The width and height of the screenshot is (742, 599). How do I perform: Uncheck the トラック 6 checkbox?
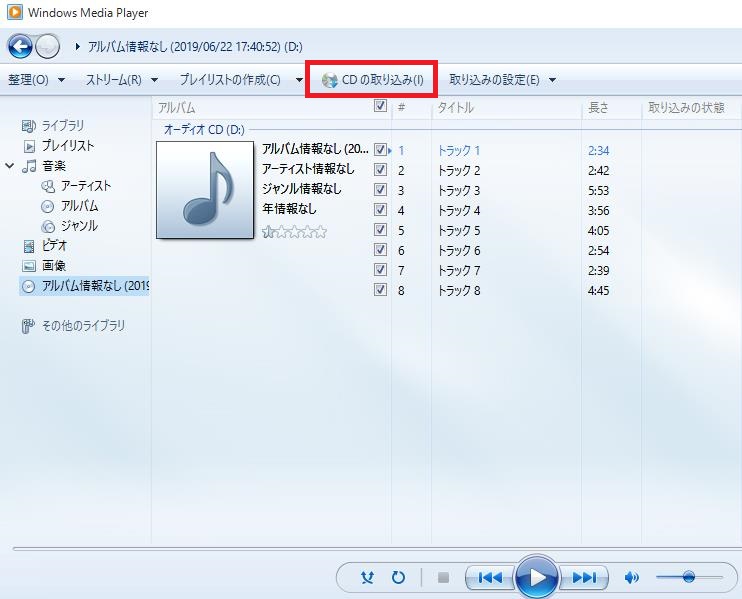[380, 250]
